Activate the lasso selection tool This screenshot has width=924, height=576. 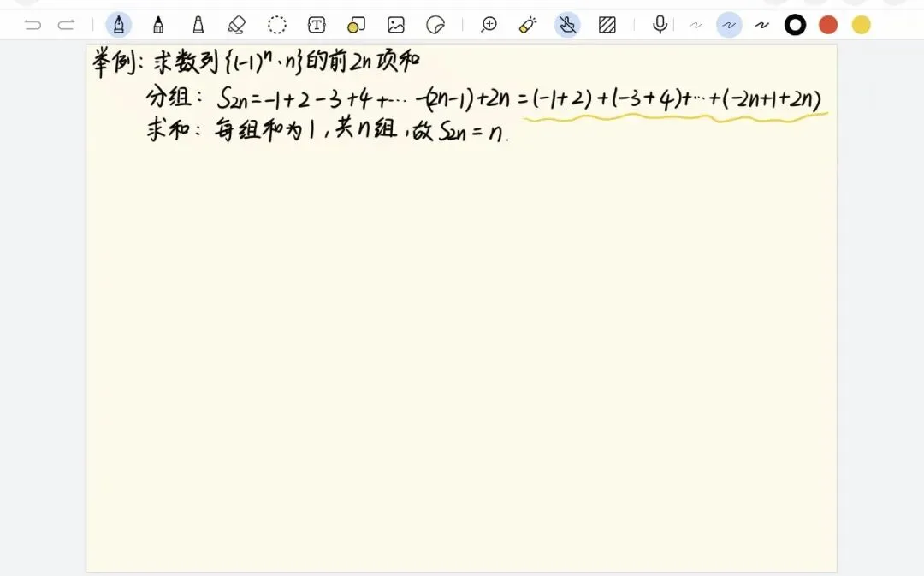click(x=276, y=24)
